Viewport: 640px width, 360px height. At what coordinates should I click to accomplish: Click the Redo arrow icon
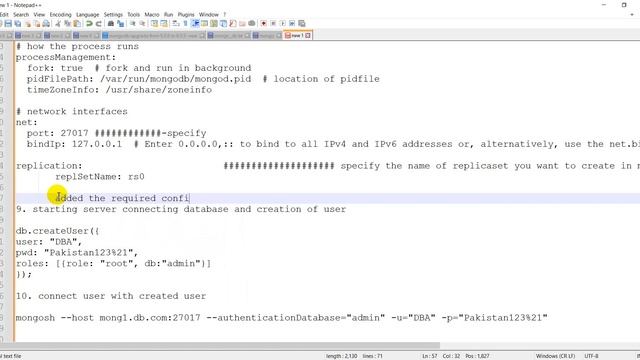(98, 24)
